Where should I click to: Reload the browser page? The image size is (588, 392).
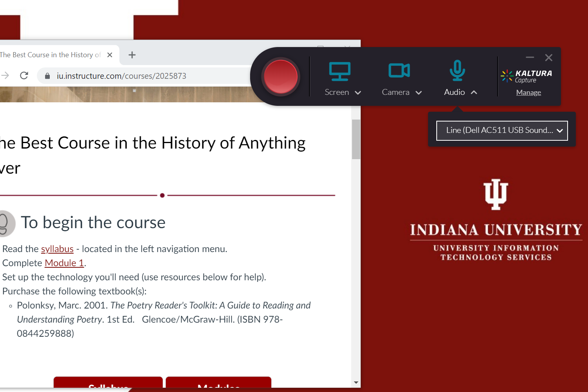point(24,75)
